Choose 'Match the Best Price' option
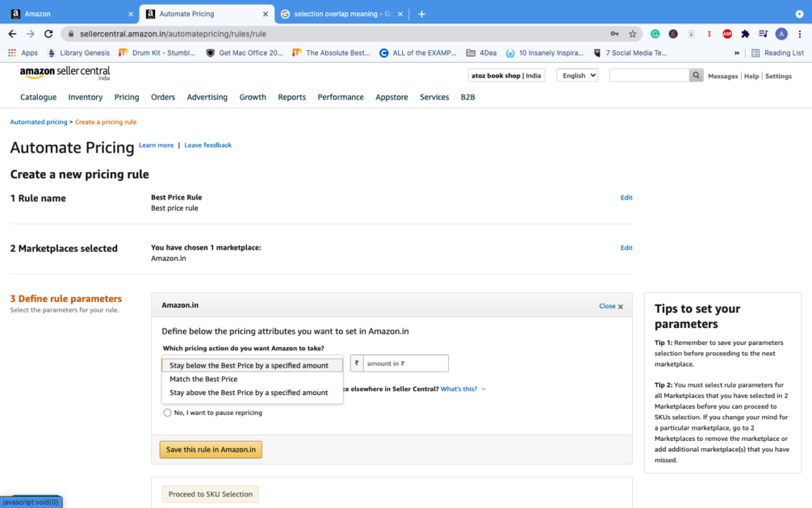The width and height of the screenshot is (812, 508). tap(203, 379)
